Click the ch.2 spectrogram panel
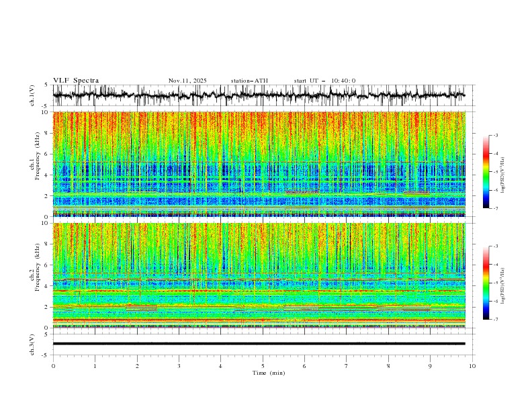The height and width of the screenshot is (411, 532). point(259,275)
